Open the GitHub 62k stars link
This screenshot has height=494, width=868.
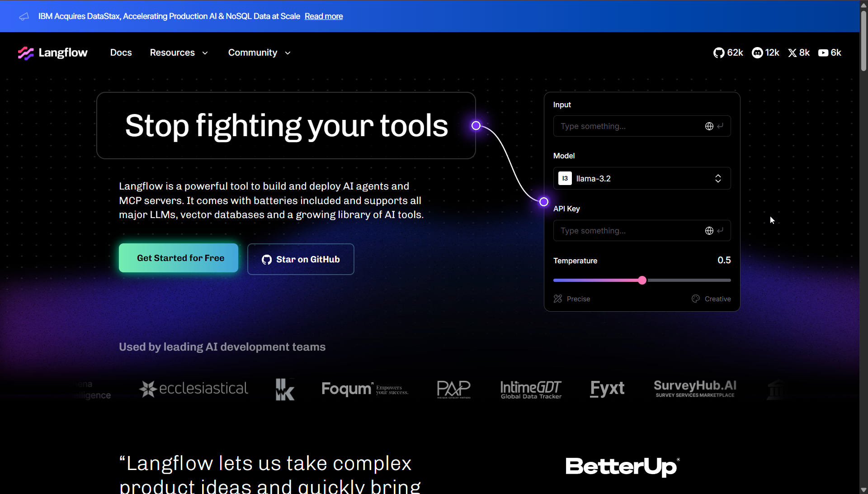(728, 52)
